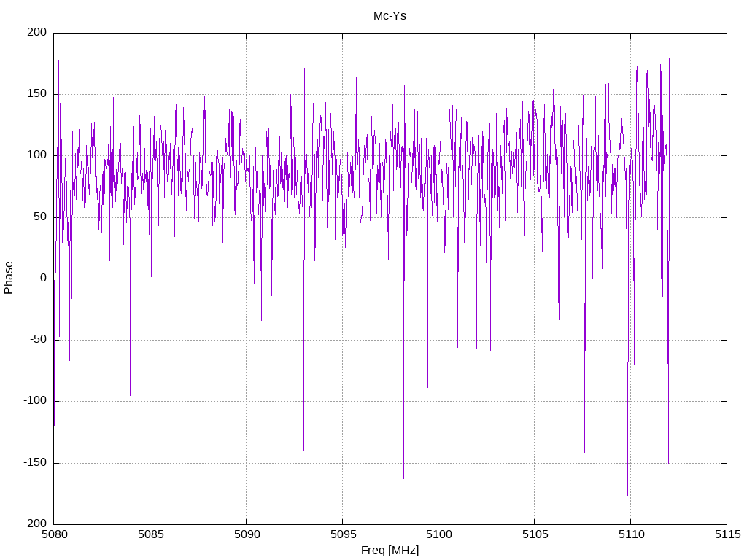Image resolution: width=747 pixels, height=560 pixels.
Task: Click y-axis tick label "0"
Action: [x=44, y=278]
